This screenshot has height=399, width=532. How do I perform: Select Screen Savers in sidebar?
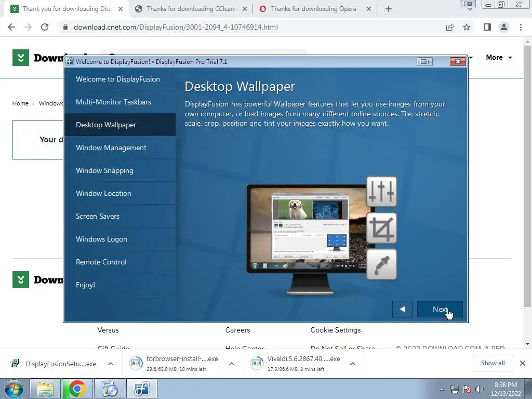120,216
